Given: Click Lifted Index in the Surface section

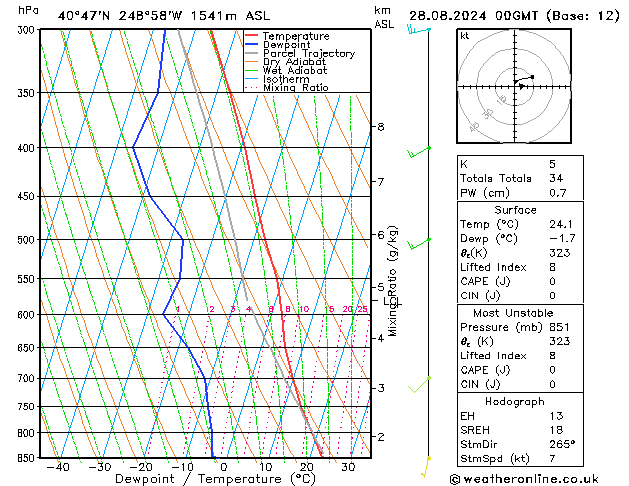Looking at the screenshot, I should pyautogui.click(x=493, y=267).
